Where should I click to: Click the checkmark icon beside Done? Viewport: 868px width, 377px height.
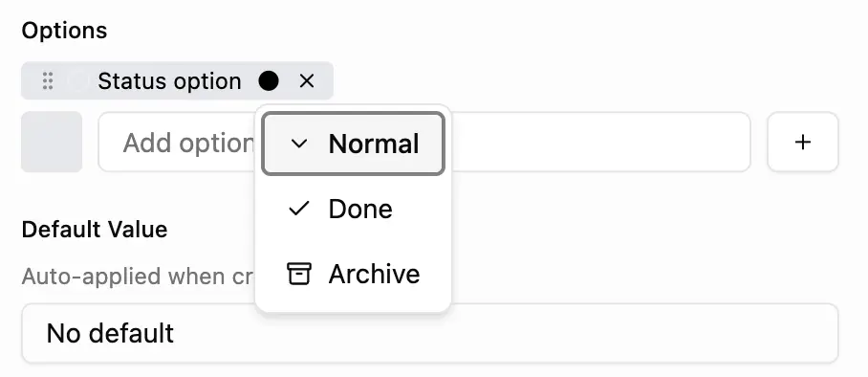(x=299, y=209)
